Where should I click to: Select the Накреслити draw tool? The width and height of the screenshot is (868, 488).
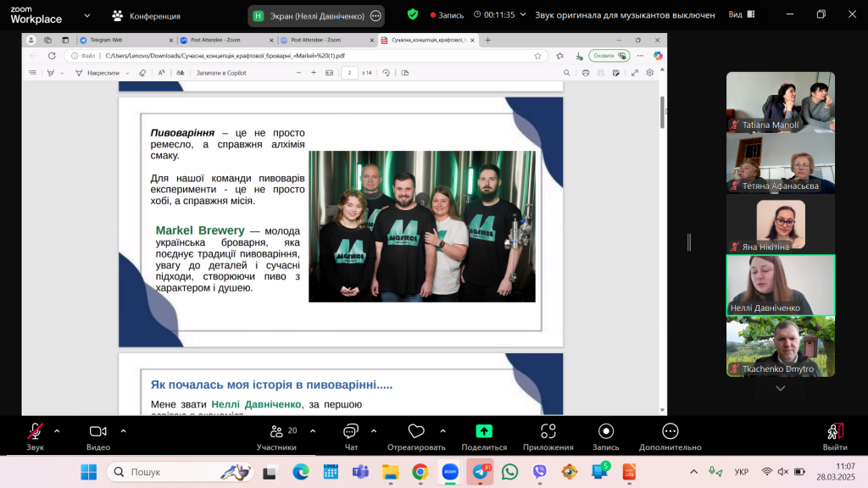(97, 73)
